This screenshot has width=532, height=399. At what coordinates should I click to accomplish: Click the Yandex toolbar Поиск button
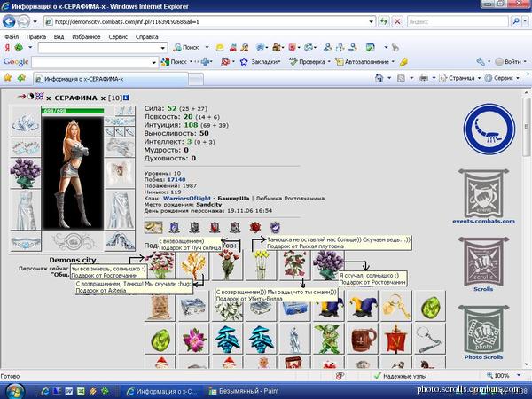186,48
